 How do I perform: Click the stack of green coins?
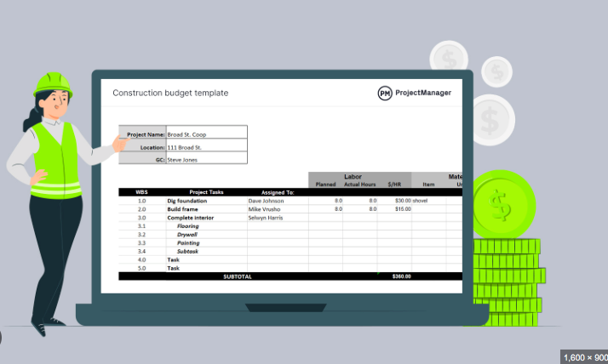[x=506, y=281]
